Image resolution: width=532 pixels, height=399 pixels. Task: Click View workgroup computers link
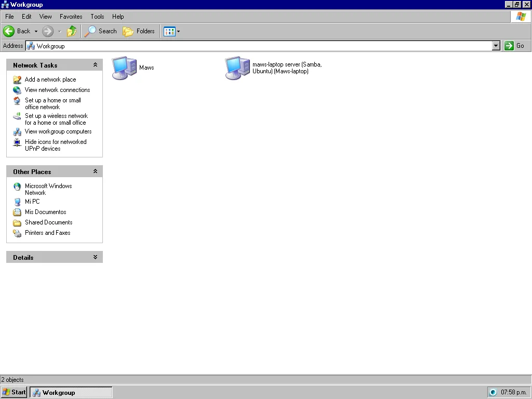point(58,131)
